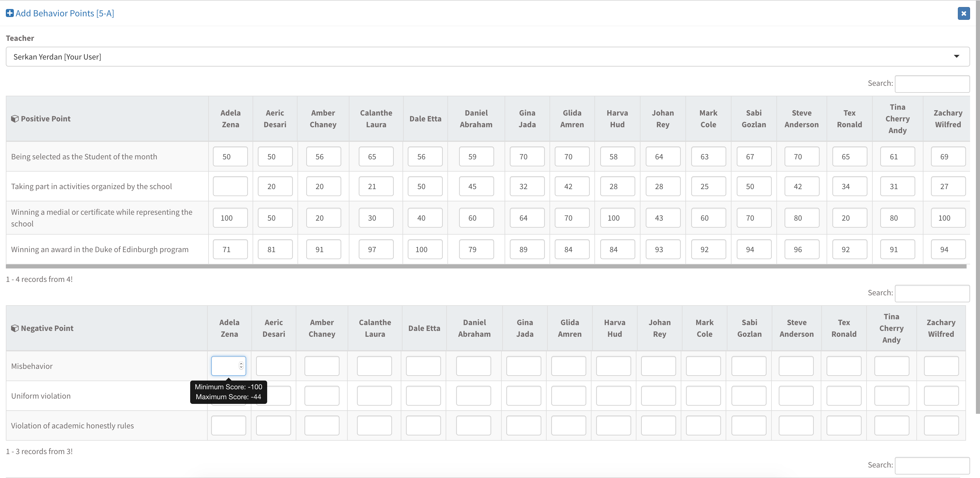Viewport: 980px width, 478px height.
Task: Edit Amber Chaney's medal or certificate score 20
Action: point(323,218)
